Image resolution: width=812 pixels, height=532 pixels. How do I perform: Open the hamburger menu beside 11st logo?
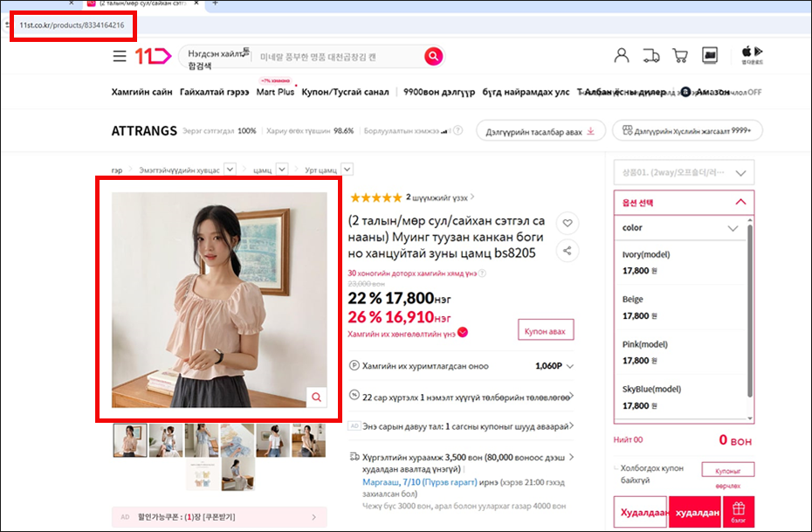(120, 57)
